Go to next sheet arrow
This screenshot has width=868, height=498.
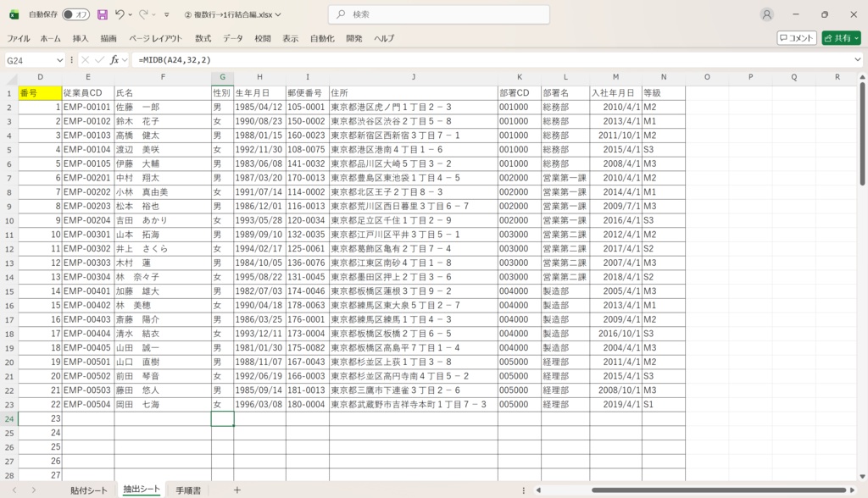tap(34, 490)
